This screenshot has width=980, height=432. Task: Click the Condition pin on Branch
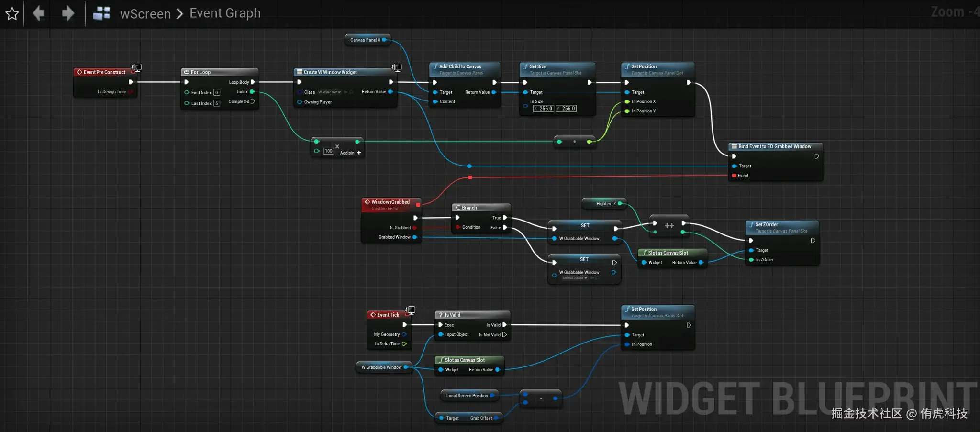pyautogui.click(x=458, y=227)
